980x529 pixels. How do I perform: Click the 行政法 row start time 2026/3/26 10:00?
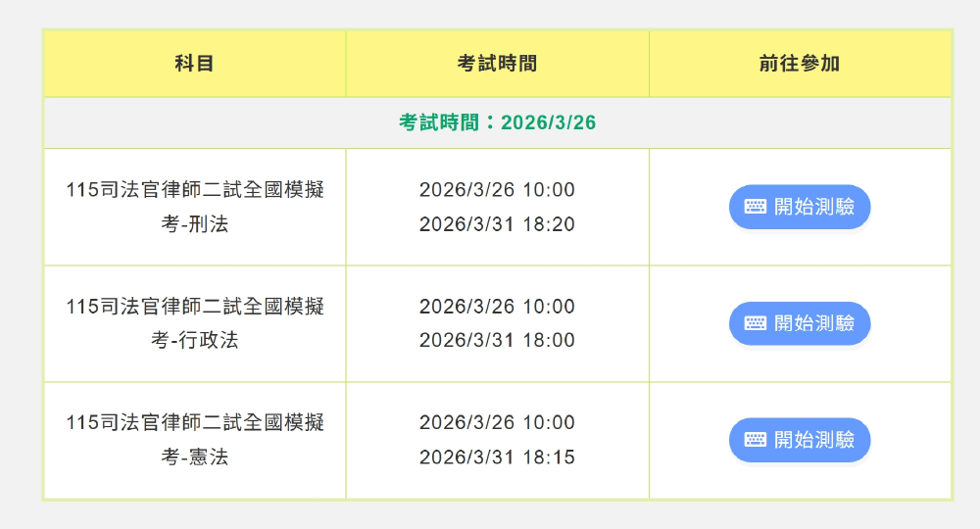pos(497,306)
